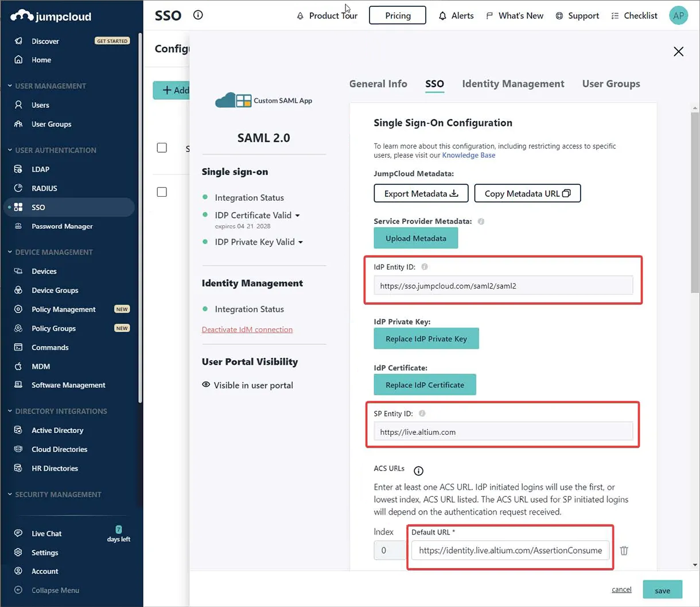Open the Knowledge Base link
Image resolution: width=700 pixels, height=607 pixels.
click(x=469, y=155)
